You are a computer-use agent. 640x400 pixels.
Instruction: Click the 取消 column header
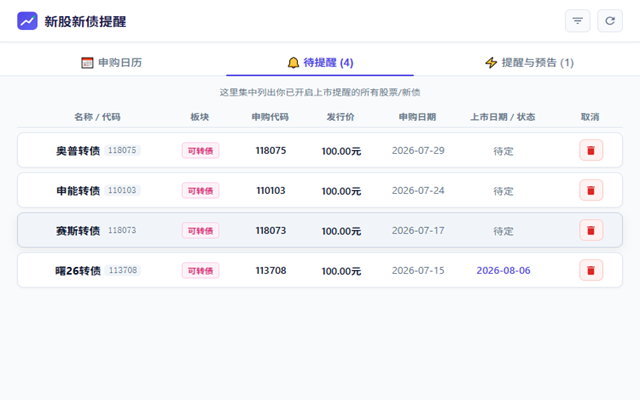pyautogui.click(x=590, y=117)
